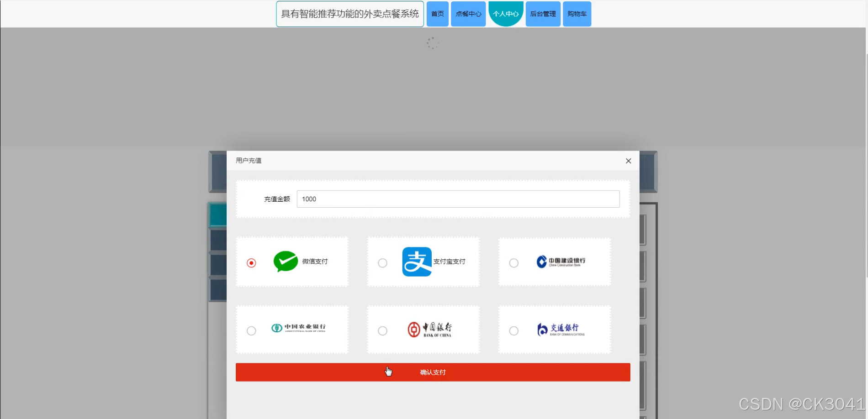
Task: Open the 点餐中心 nav tab
Action: 468,14
